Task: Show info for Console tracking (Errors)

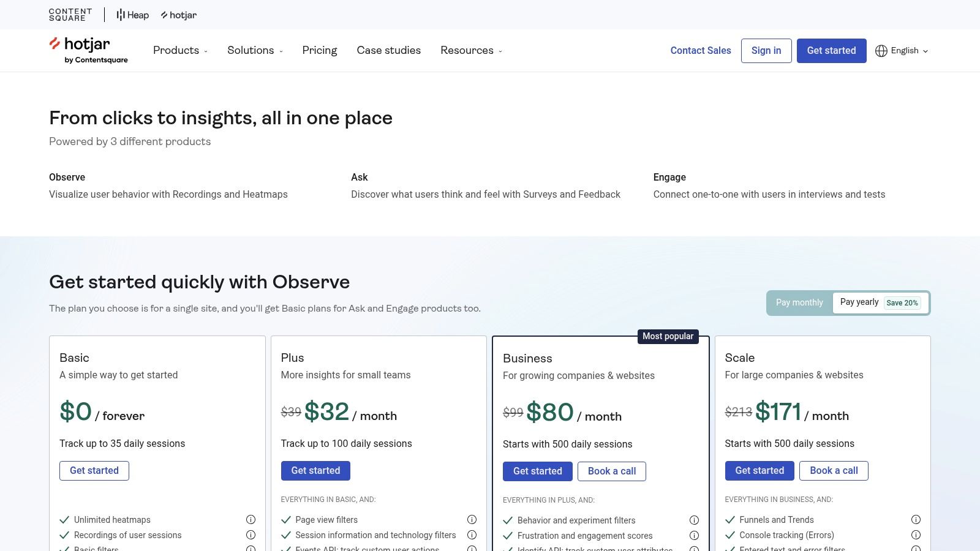Action: [916, 535]
